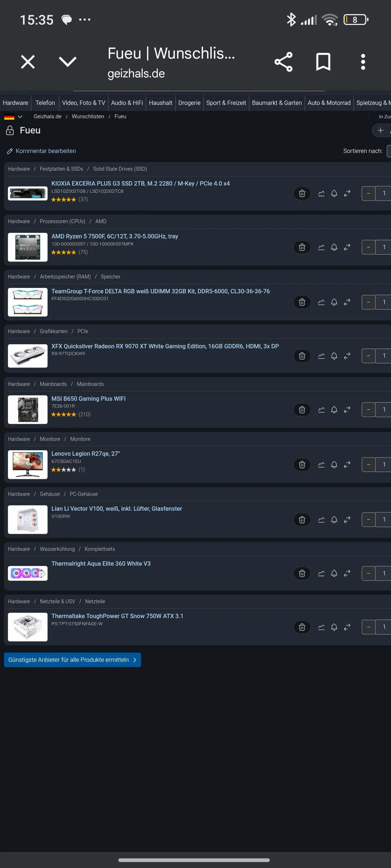The width and height of the screenshot is (391, 868).
Task: Open the Sortieren nach dropdown
Action: [389, 151]
